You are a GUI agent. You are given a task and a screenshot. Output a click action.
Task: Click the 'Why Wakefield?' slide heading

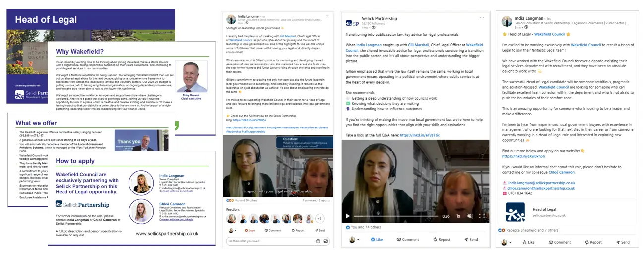[x=79, y=51]
